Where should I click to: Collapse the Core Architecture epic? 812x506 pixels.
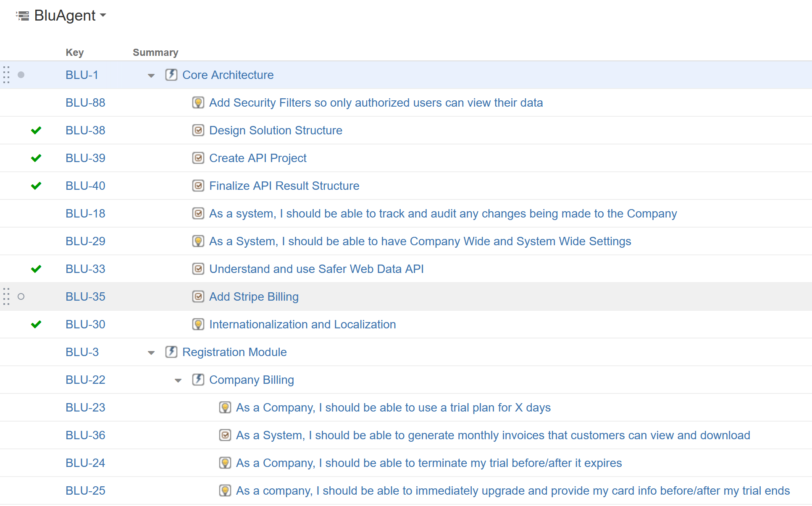(151, 76)
